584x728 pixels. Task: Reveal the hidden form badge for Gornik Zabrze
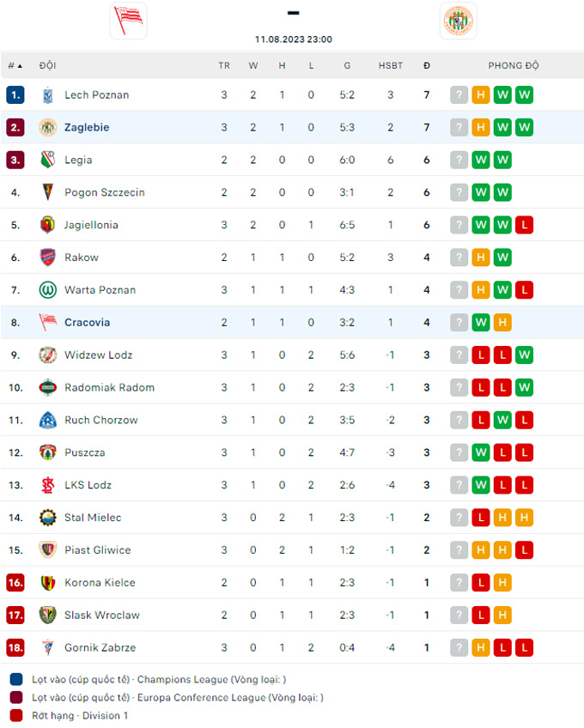tap(459, 647)
